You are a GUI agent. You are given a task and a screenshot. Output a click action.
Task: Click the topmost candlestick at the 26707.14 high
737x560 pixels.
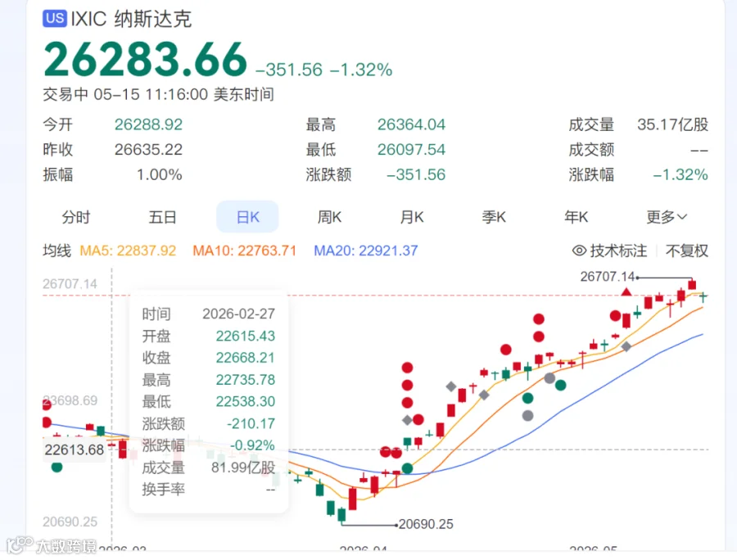[692, 284]
